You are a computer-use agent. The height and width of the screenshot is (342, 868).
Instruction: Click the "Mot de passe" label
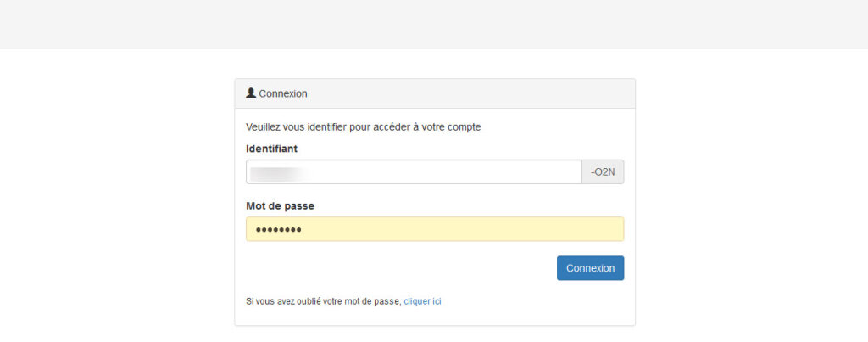pos(280,205)
